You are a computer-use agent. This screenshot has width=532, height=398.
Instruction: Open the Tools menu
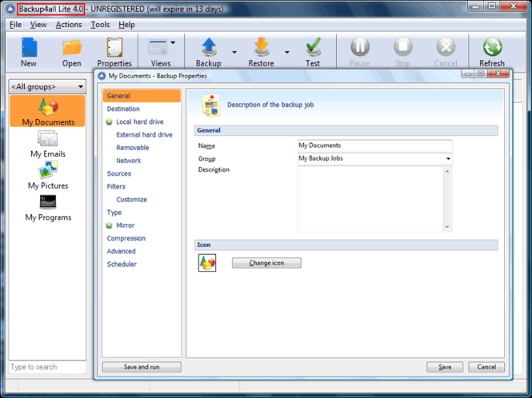[100, 25]
